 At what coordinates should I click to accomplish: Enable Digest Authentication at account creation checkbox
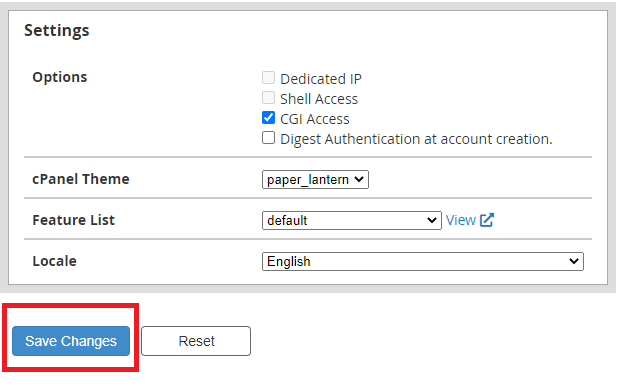(x=268, y=138)
